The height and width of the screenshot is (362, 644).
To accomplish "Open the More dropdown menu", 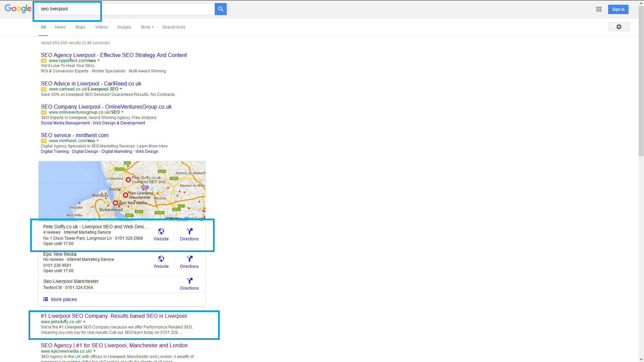I will click(x=147, y=27).
